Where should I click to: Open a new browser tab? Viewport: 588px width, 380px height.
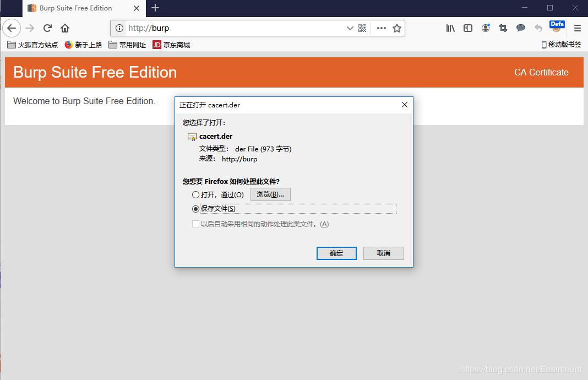click(x=155, y=8)
